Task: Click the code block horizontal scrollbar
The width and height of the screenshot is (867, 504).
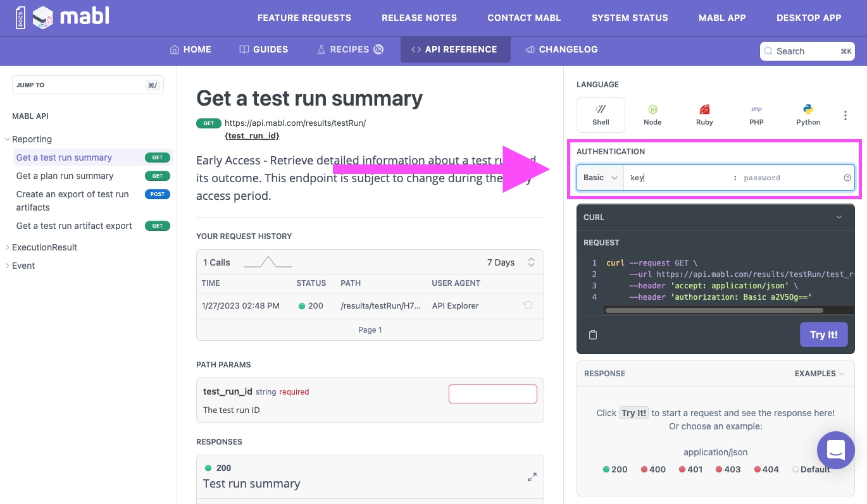Action: tap(714, 310)
